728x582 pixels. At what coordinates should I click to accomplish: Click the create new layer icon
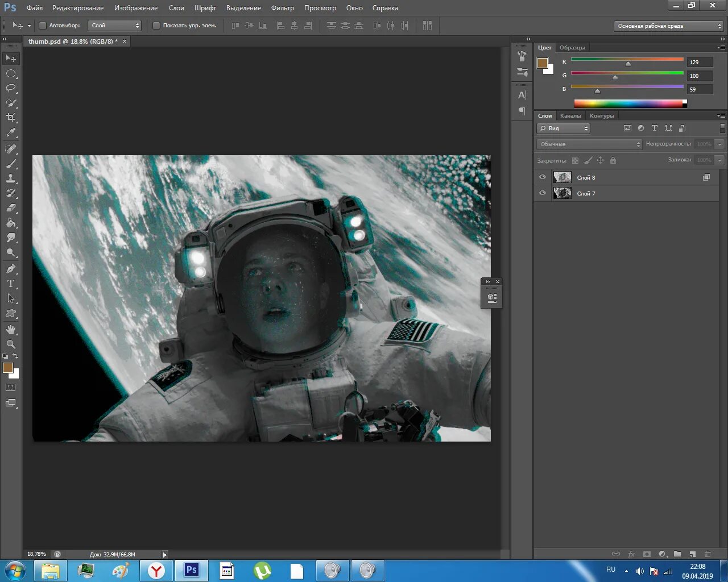point(692,554)
